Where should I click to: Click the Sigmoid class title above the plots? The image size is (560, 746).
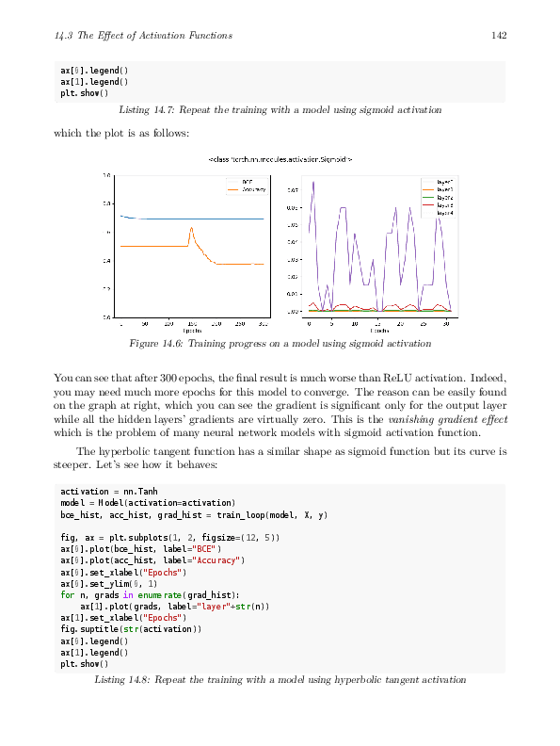[x=280, y=159]
